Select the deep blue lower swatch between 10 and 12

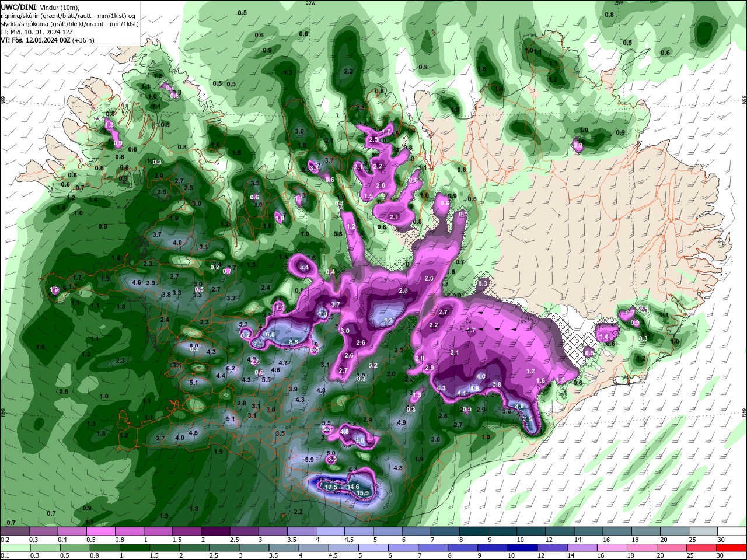click(x=522, y=548)
